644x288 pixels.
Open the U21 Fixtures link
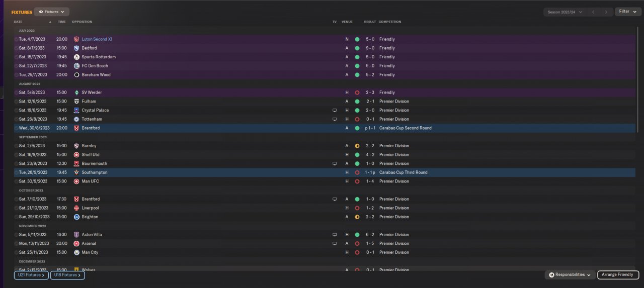tap(31, 275)
